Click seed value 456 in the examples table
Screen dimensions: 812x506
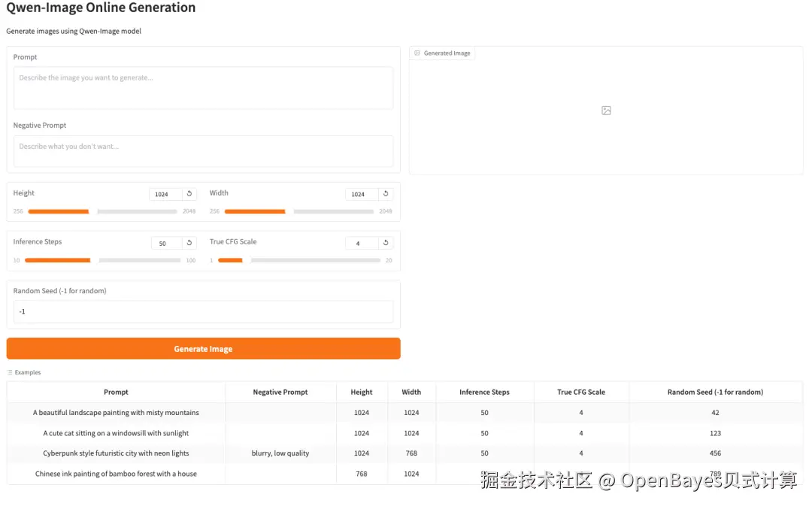click(715, 453)
